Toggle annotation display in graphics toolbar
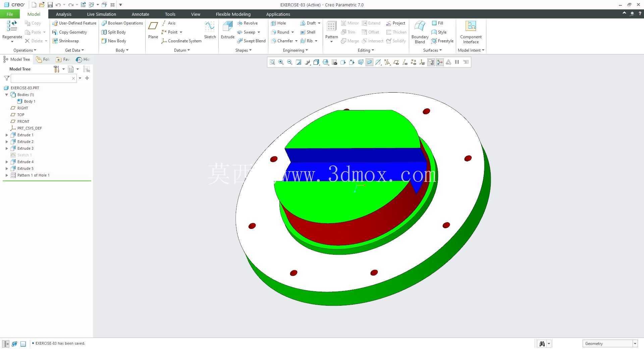Viewport: 644px width, 349px height. (431, 62)
